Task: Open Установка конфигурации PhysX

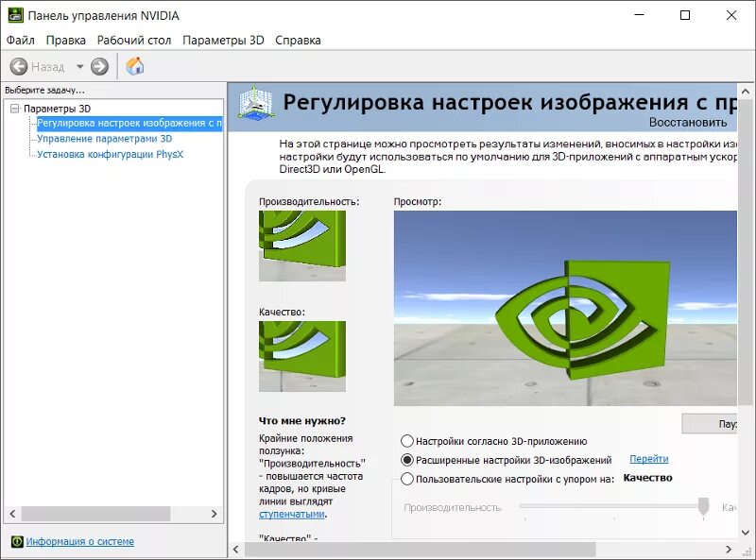Action: coord(111,154)
